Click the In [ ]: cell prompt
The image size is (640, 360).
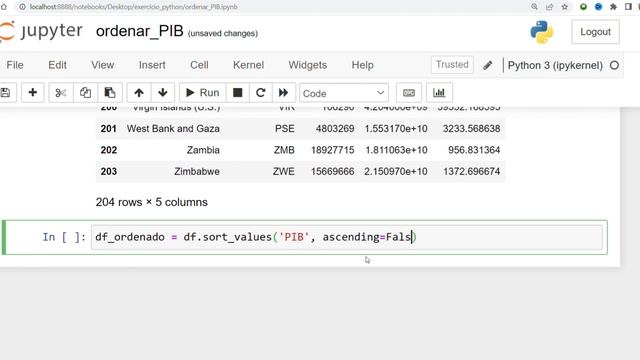(64, 237)
